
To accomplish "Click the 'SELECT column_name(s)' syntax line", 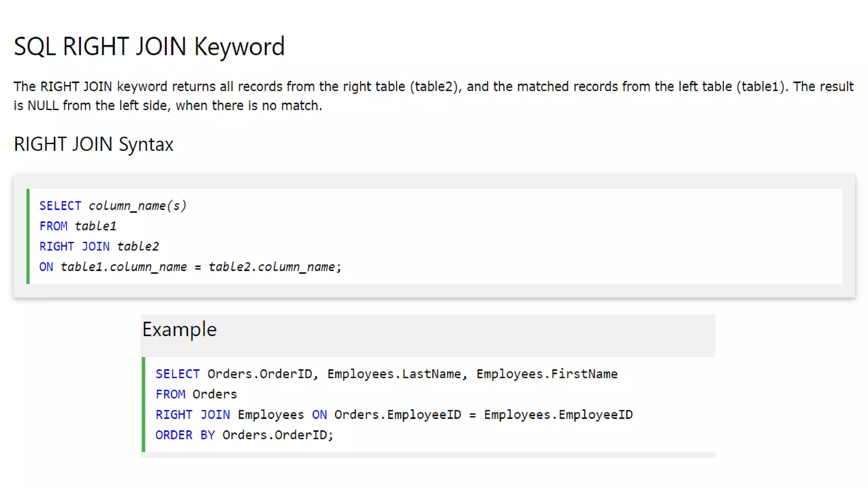I will (x=113, y=206).
